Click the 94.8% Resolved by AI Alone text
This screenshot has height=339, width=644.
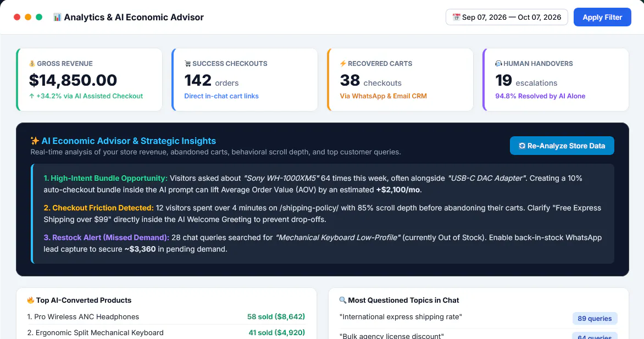pyautogui.click(x=540, y=96)
